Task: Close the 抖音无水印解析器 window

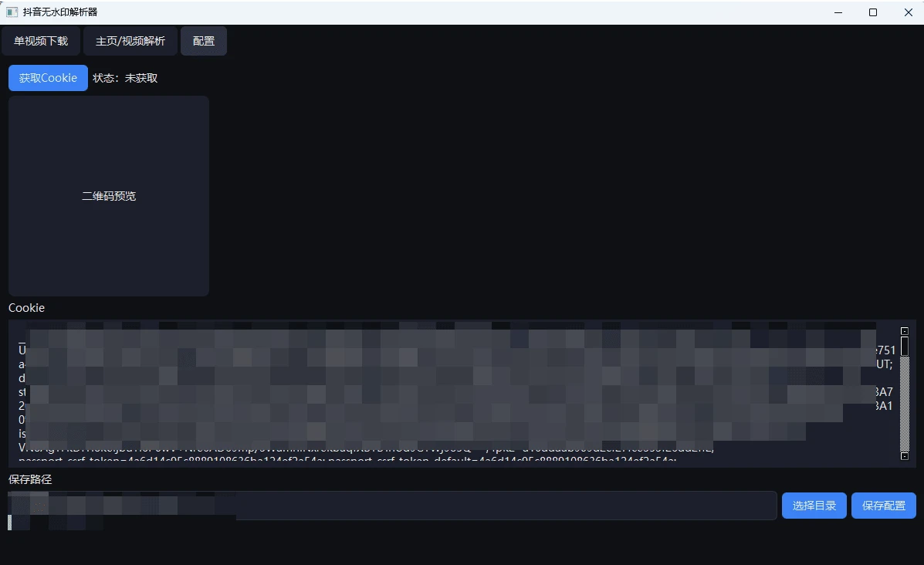Action: tap(908, 12)
